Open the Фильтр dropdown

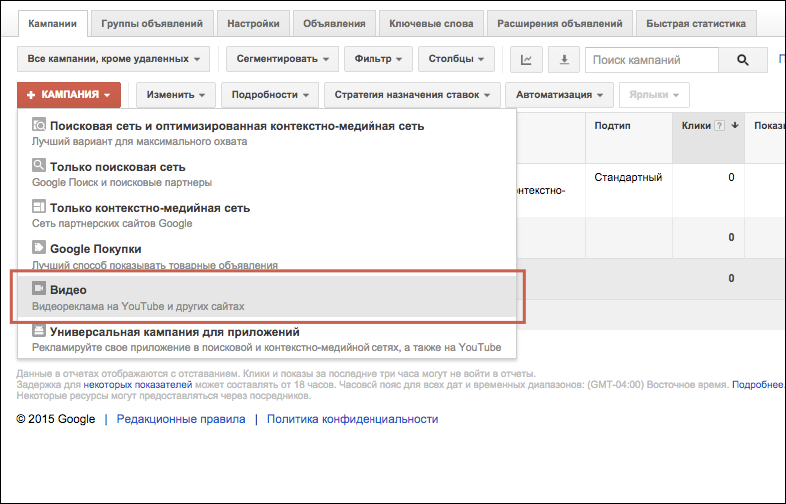(378, 59)
